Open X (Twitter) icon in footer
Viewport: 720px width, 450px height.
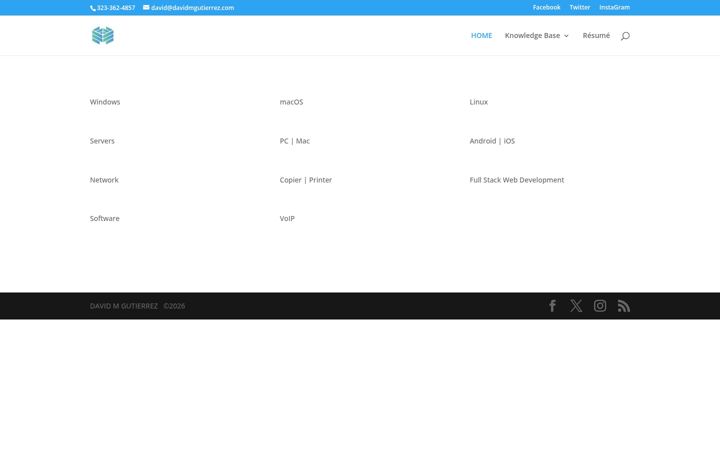(576, 306)
